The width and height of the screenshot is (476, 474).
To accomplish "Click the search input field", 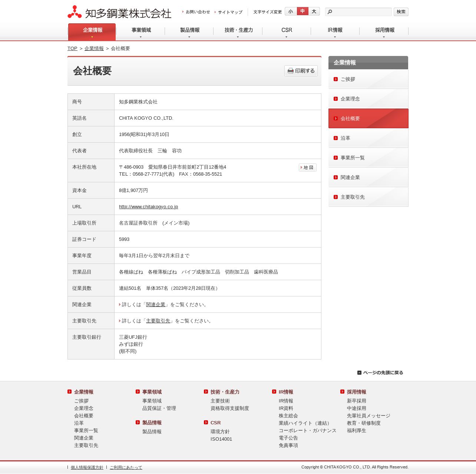I will coord(358,12).
